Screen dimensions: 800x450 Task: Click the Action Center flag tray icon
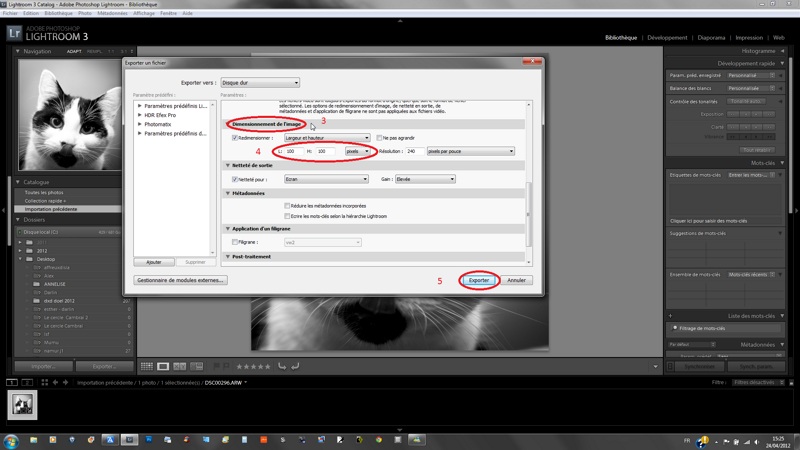[726, 442]
